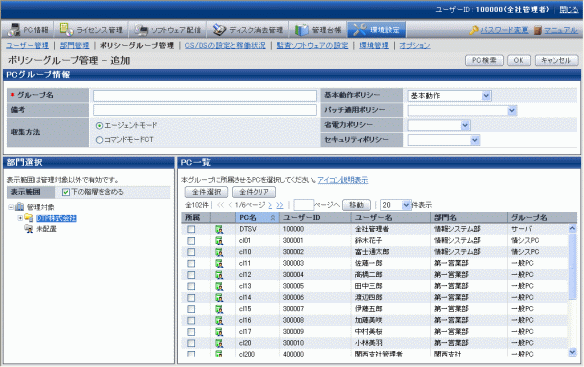Click the ソフトウェア配信 icon

pyautogui.click(x=141, y=30)
